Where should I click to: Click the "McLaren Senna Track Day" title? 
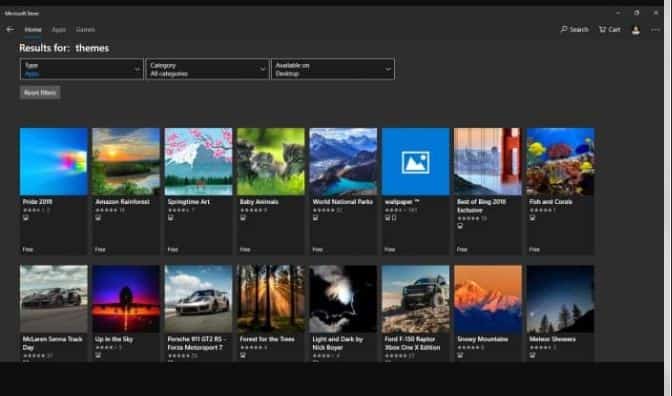point(52,343)
